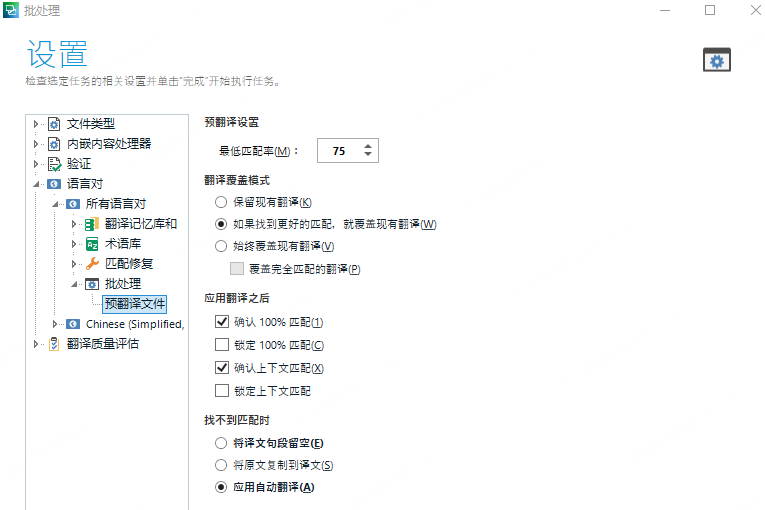Select 始终覆盖现有翻译(V) radio option
The width and height of the screenshot is (765, 510).
click(x=221, y=246)
